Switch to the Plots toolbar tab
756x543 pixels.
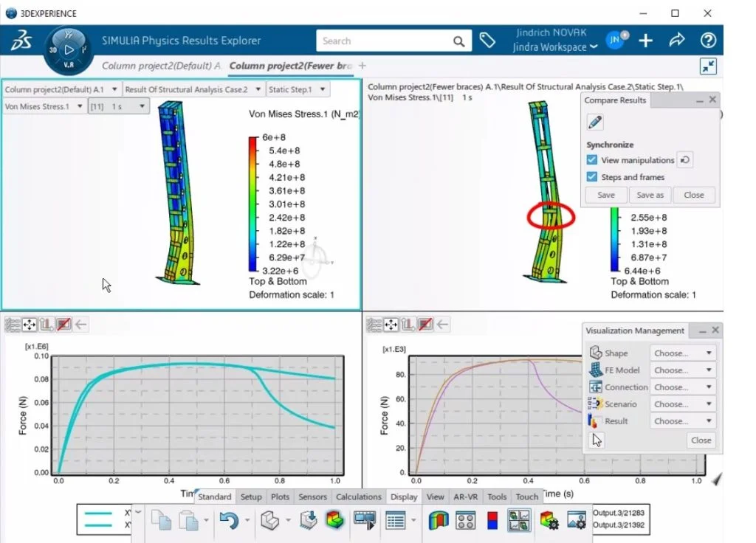[280, 497]
